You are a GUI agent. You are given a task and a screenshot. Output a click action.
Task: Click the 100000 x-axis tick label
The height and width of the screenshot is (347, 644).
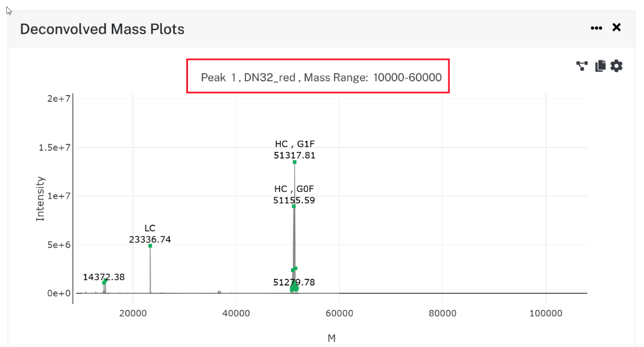pyautogui.click(x=546, y=313)
